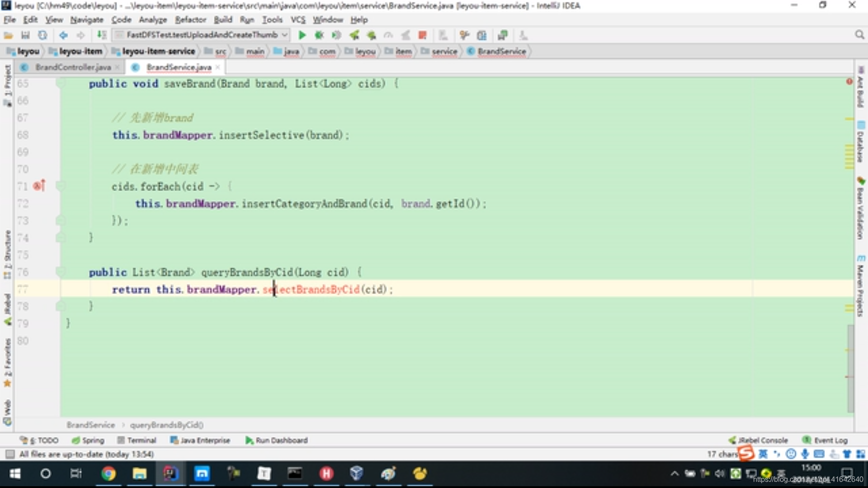This screenshot has width=868, height=488.
Task: Open Search Everywhere magnifier icon
Action: (859, 35)
